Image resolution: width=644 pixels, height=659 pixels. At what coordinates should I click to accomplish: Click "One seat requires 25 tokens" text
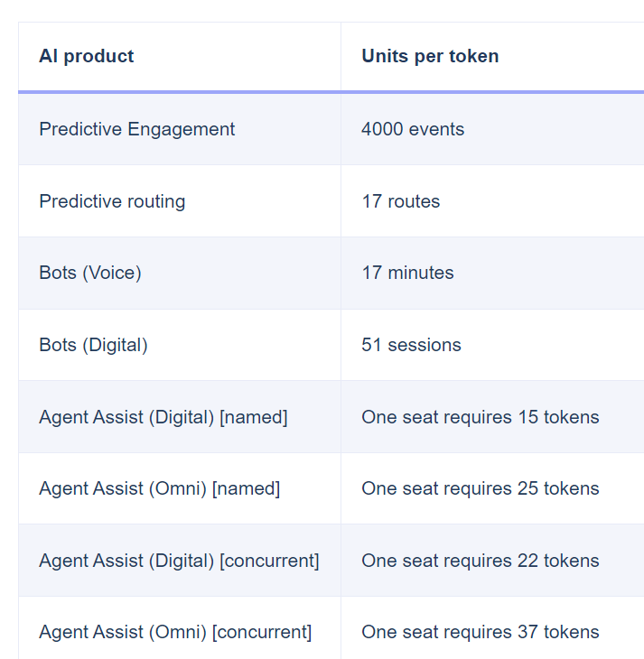coord(481,488)
